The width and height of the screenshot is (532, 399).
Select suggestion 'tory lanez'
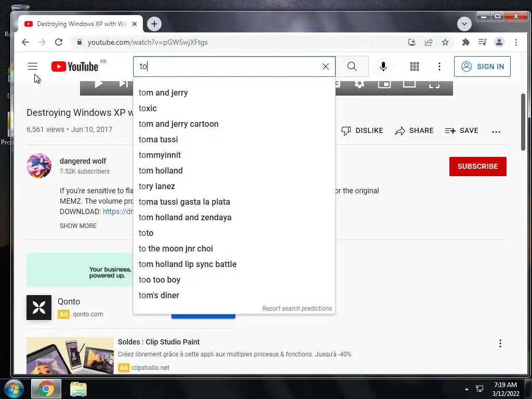[x=234, y=187]
